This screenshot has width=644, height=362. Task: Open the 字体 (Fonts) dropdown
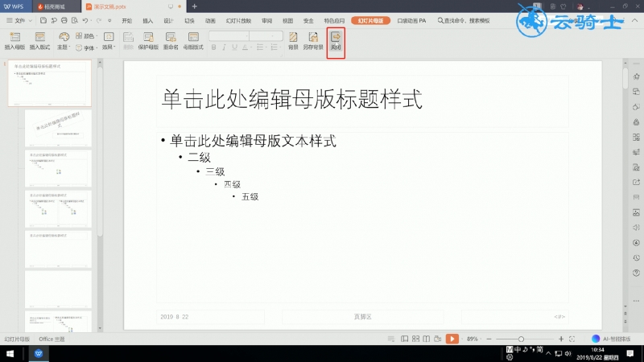(87, 47)
